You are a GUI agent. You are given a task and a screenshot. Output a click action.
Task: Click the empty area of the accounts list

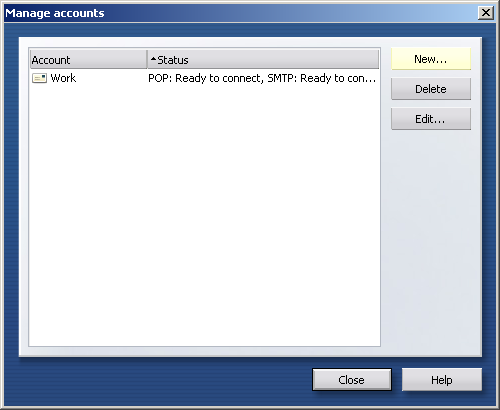click(204, 217)
